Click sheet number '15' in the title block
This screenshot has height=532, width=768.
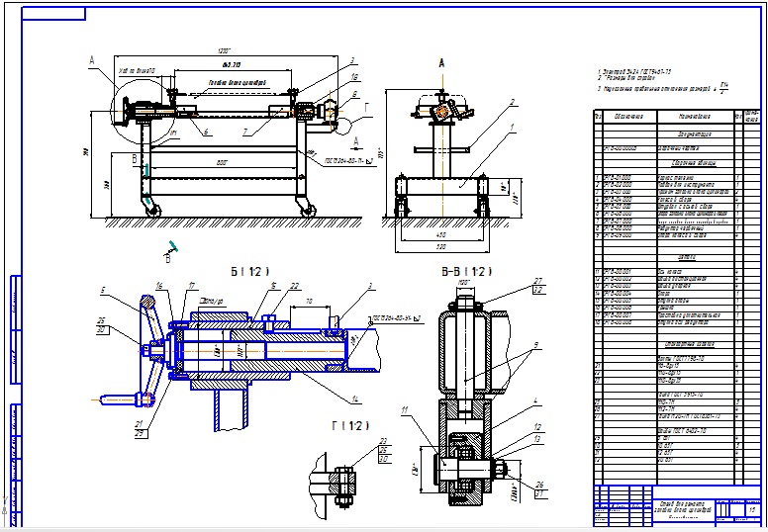coord(753,509)
